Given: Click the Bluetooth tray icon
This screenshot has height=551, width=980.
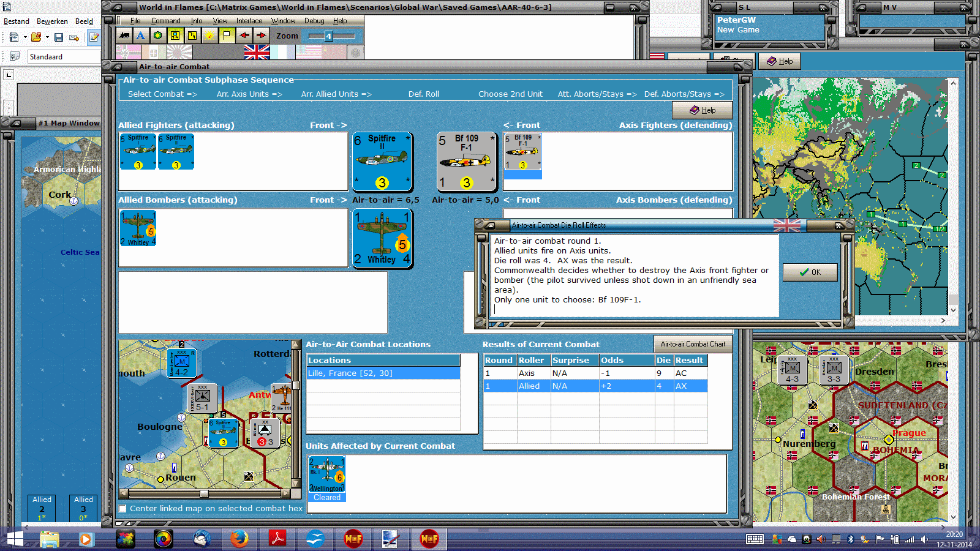Looking at the screenshot, I should coord(850,539).
